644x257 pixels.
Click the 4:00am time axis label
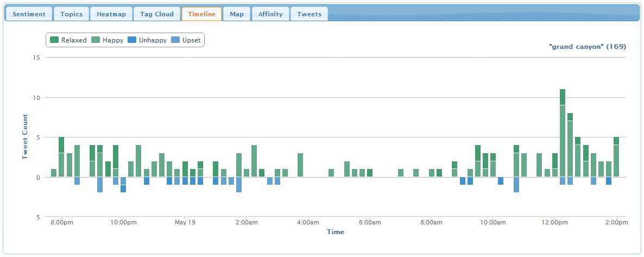308,222
